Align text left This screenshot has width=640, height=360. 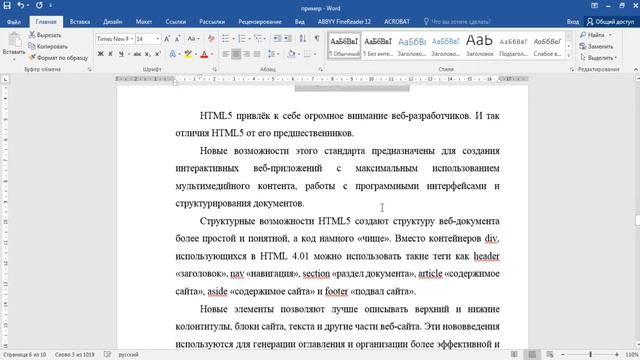pos(225,54)
